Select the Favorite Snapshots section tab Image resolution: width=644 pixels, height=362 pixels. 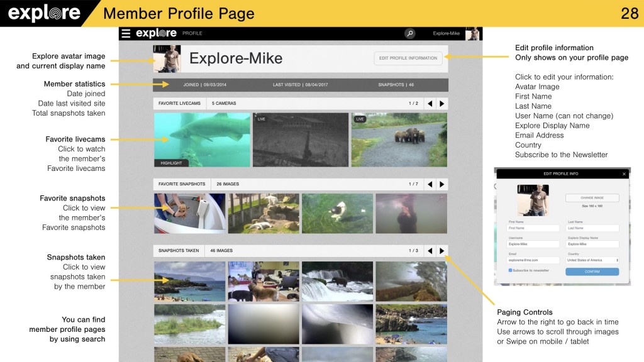coord(182,184)
